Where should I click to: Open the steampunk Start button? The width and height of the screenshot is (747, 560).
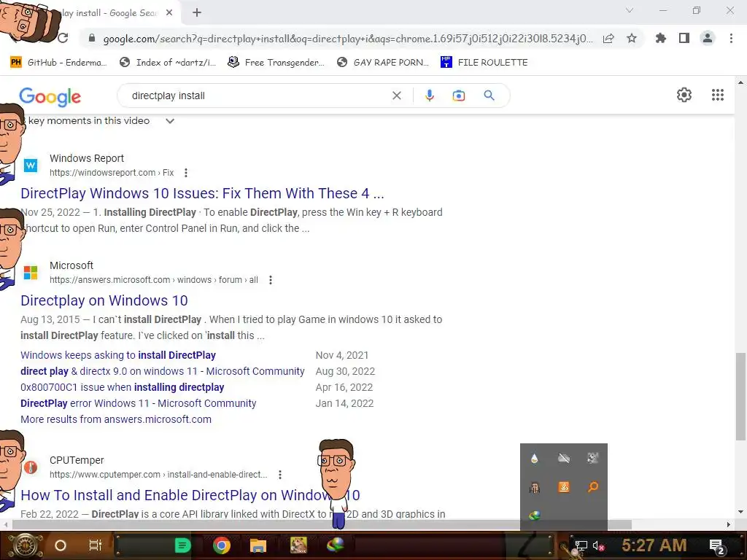click(25, 545)
